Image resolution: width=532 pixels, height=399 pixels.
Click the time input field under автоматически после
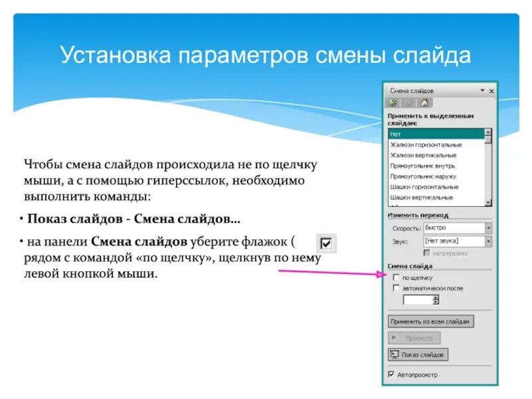(x=418, y=300)
